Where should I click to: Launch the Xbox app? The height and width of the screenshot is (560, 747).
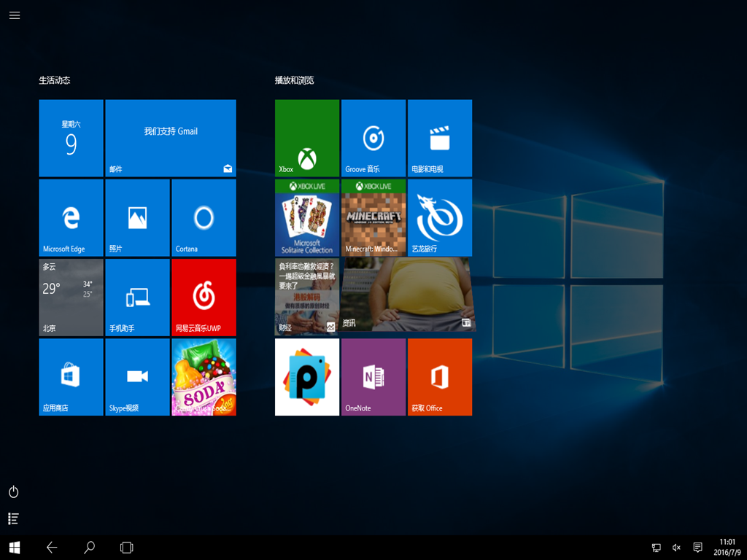(x=307, y=138)
